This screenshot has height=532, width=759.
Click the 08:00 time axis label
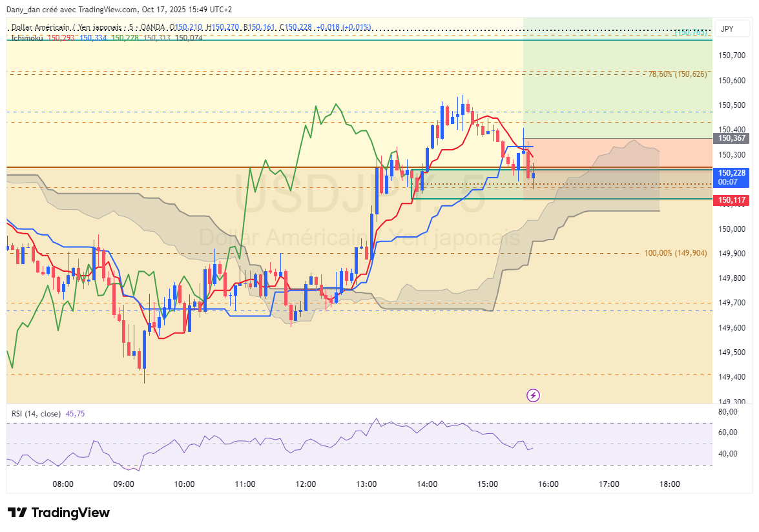[x=63, y=485]
